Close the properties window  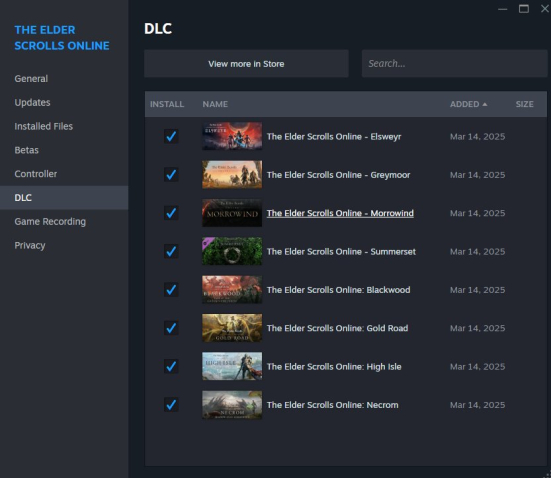(x=545, y=9)
